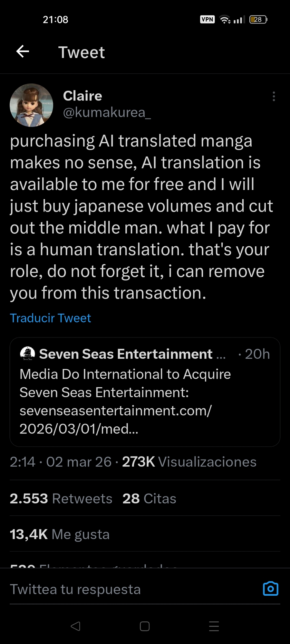Tap the VPN status bar indicator
Viewport: 290px width, 644px height.
click(x=207, y=19)
